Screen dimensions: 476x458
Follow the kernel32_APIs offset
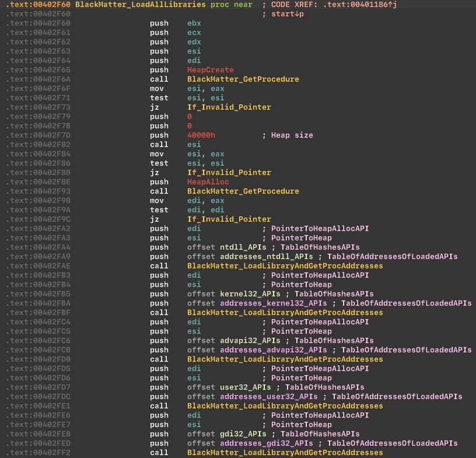[x=250, y=294]
